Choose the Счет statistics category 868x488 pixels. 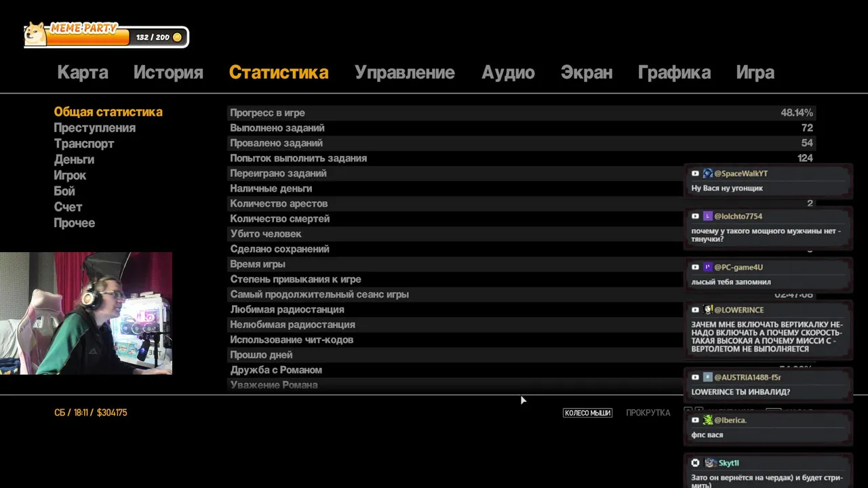click(68, 207)
